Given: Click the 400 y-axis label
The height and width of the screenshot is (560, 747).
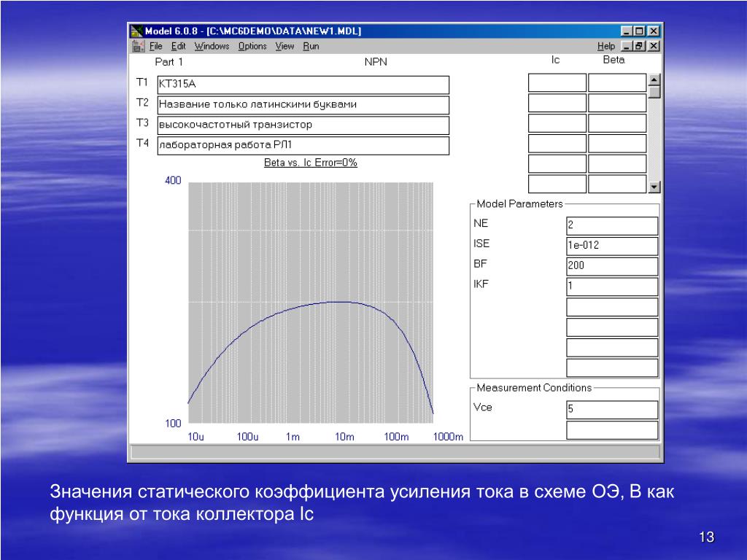Looking at the screenshot, I should 173,181.
